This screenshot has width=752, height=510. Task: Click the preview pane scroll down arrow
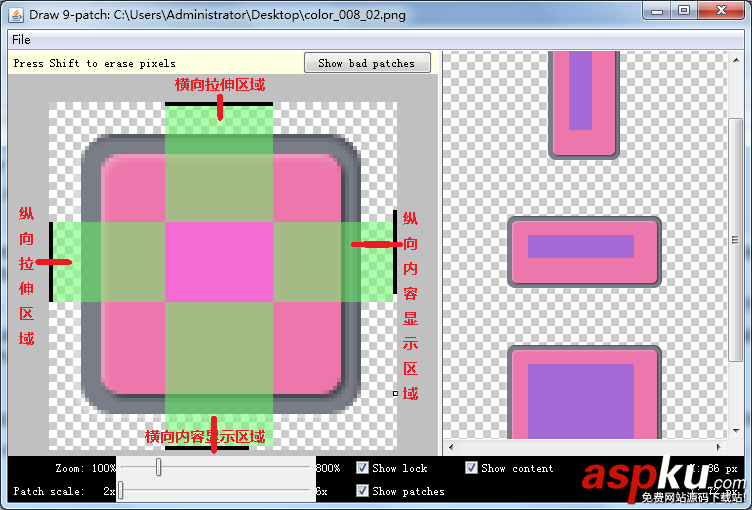[736, 431]
